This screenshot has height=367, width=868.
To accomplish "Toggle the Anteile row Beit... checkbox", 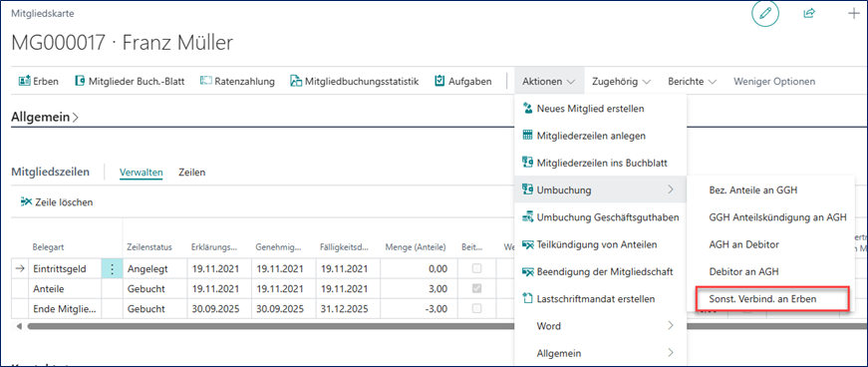I will [x=476, y=289].
